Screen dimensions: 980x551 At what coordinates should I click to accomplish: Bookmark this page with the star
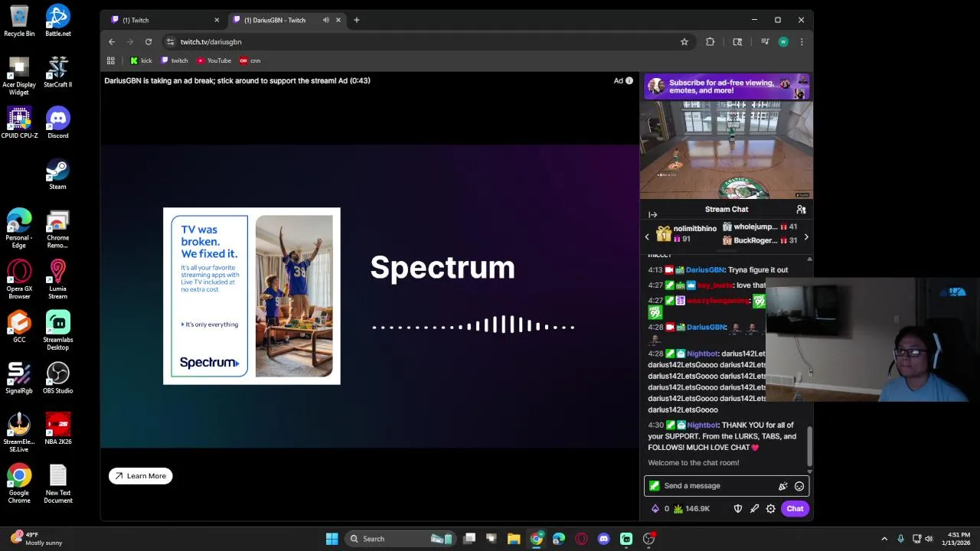684,42
